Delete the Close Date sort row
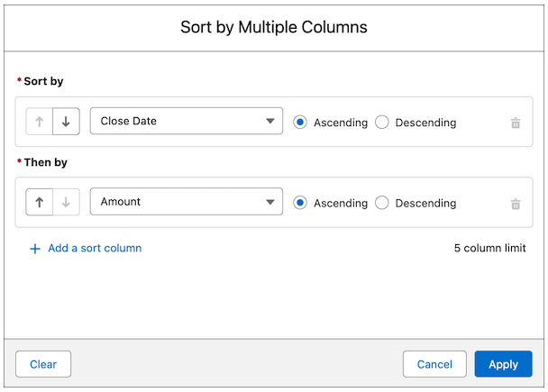Viewport: 548px width, 392px height. click(x=516, y=123)
